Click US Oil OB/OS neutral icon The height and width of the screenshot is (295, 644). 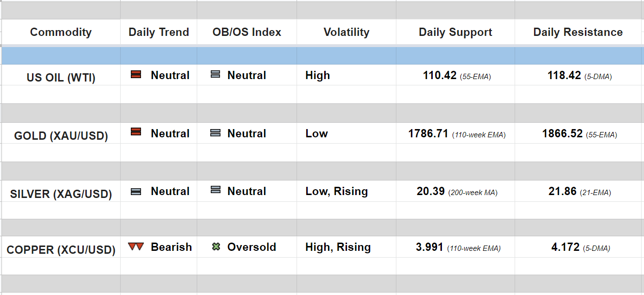(216, 75)
